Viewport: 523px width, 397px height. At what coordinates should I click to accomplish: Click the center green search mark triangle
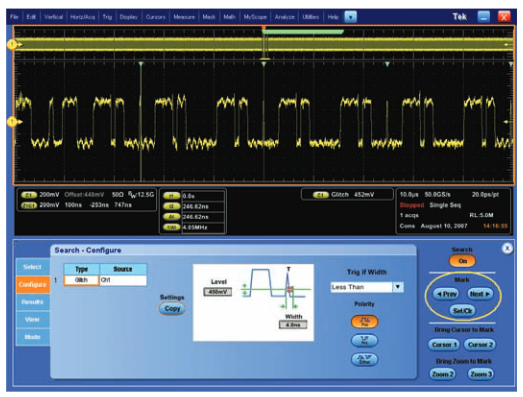[264, 64]
